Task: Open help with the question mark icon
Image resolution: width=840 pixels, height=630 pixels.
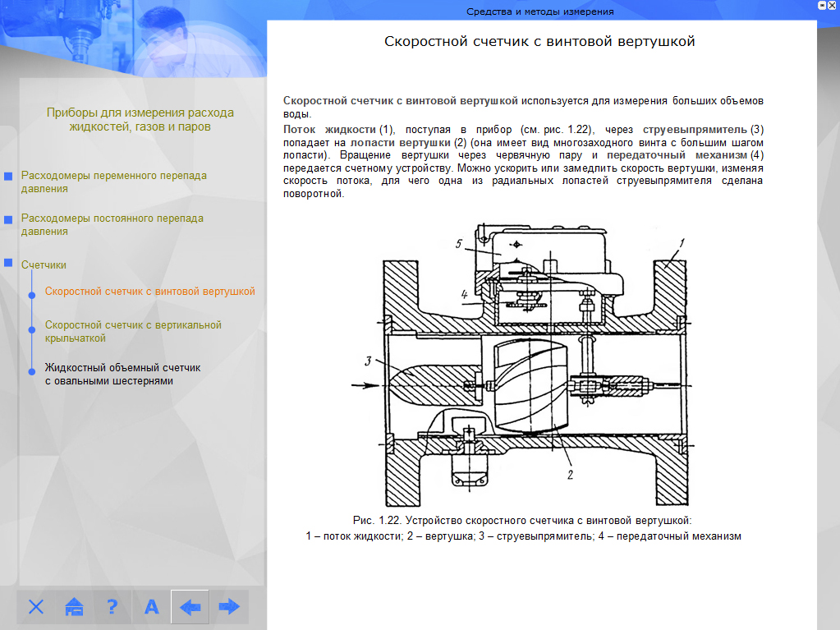Action: pyautogui.click(x=112, y=607)
